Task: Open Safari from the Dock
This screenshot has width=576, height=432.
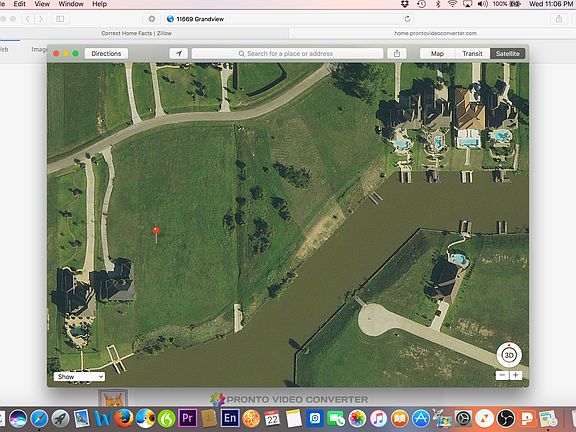Action: pyautogui.click(x=39, y=418)
